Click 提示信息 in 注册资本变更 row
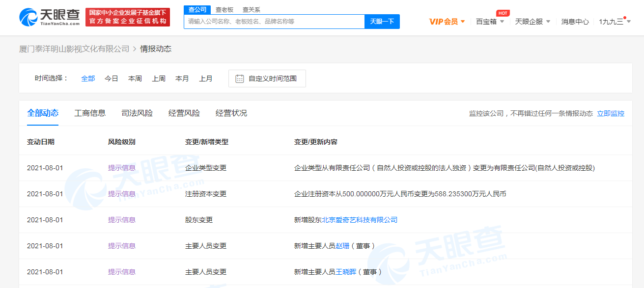The width and height of the screenshot is (644, 288). coord(122,194)
